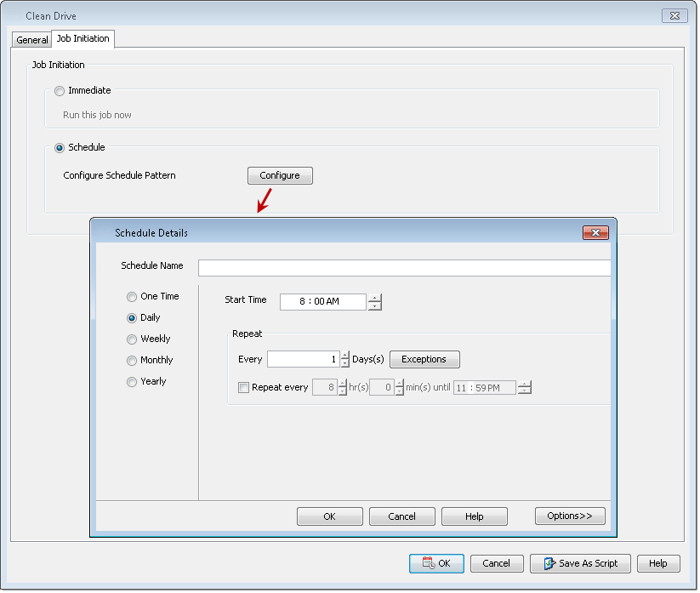The height and width of the screenshot is (593, 700).
Task: Increase the Every days value with spinner arrow
Action: tap(343, 356)
